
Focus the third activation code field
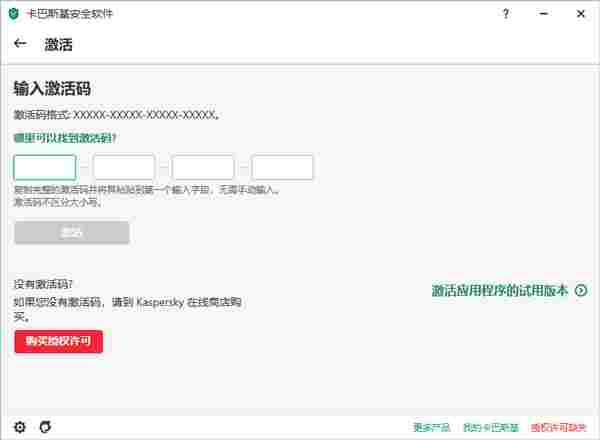coord(203,167)
